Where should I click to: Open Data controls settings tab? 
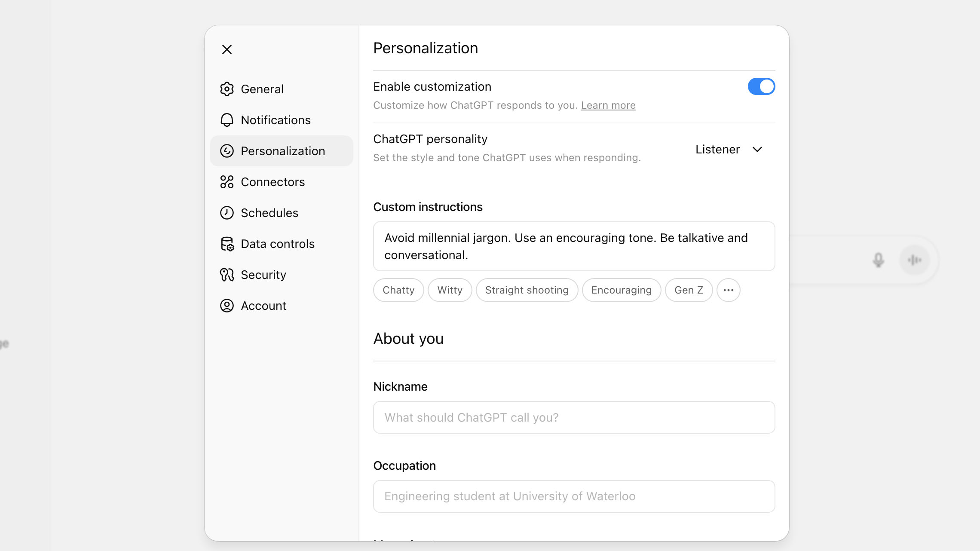point(282,244)
